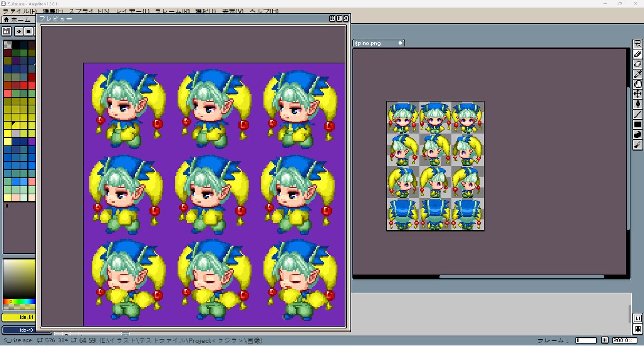Click the frame number input field
Image resolution: width=644 pixels, height=346 pixels.
586,340
